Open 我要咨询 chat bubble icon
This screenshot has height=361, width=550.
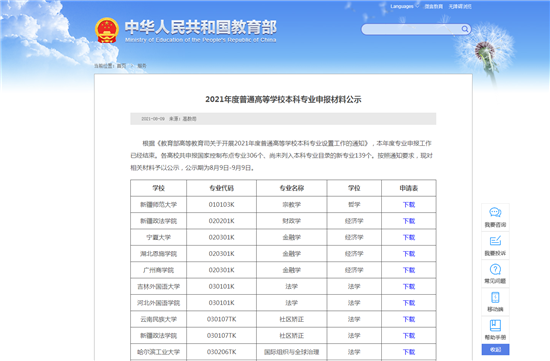pyautogui.click(x=495, y=213)
